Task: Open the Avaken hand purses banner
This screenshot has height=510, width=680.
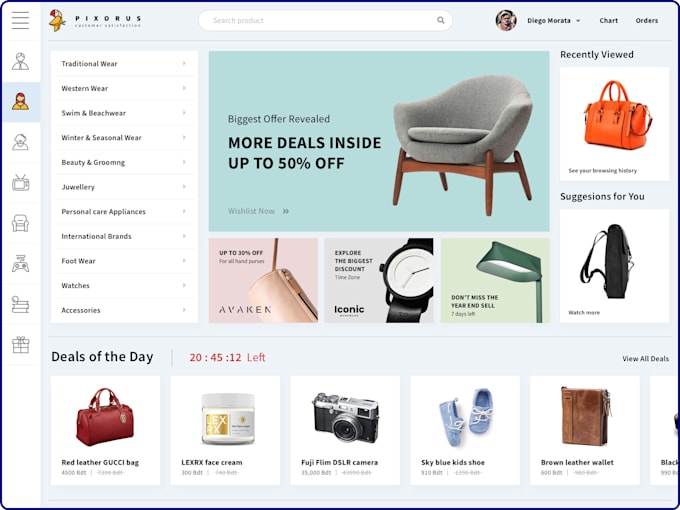Action: (x=263, y=280)
